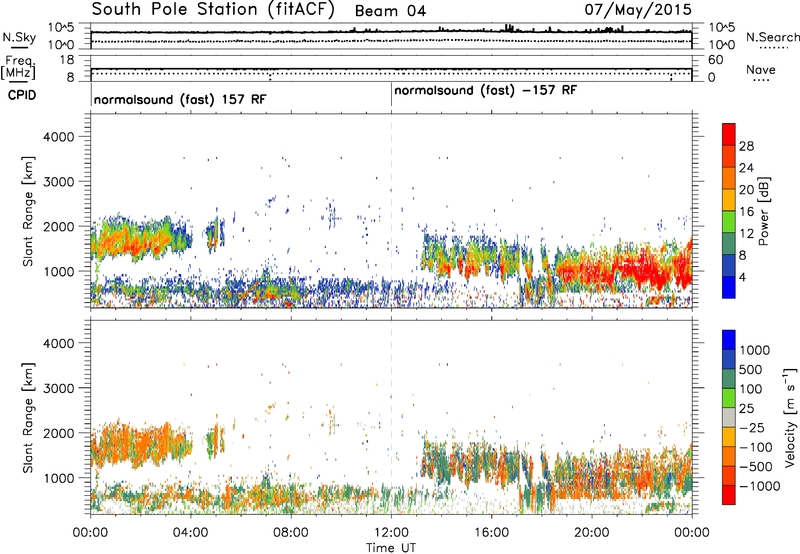Select '-25' on the Velocity colorbar

point(752,428)
